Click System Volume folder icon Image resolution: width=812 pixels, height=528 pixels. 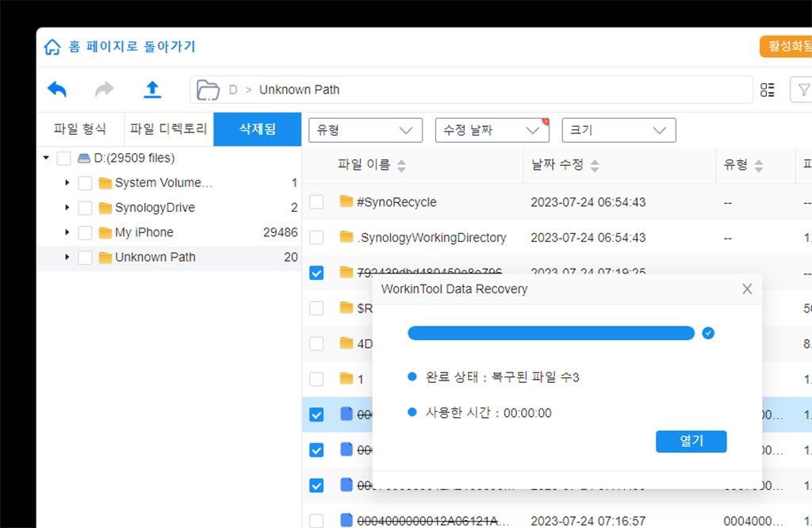coord(105,183)
